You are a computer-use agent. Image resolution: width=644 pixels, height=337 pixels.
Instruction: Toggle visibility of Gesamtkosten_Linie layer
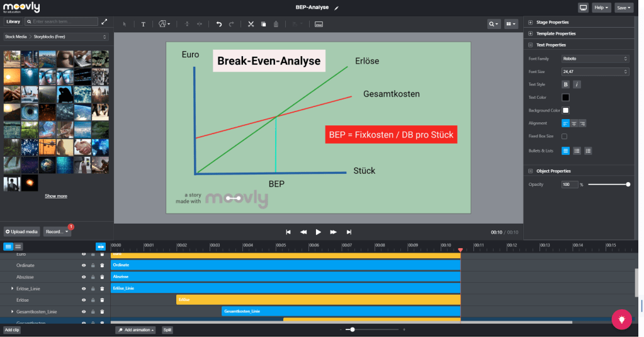click(83, 312)
